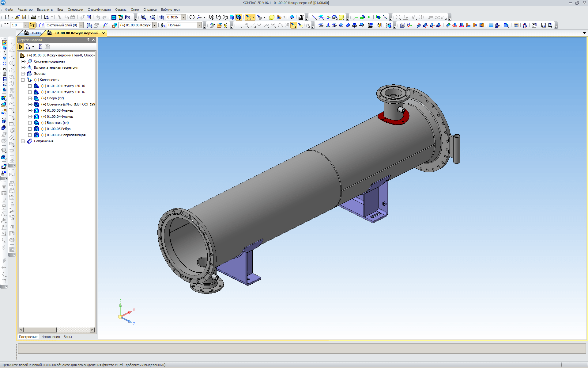Click the variables f(x) icon
Viewport: 588px width, 368px height.
pos(127,17)
